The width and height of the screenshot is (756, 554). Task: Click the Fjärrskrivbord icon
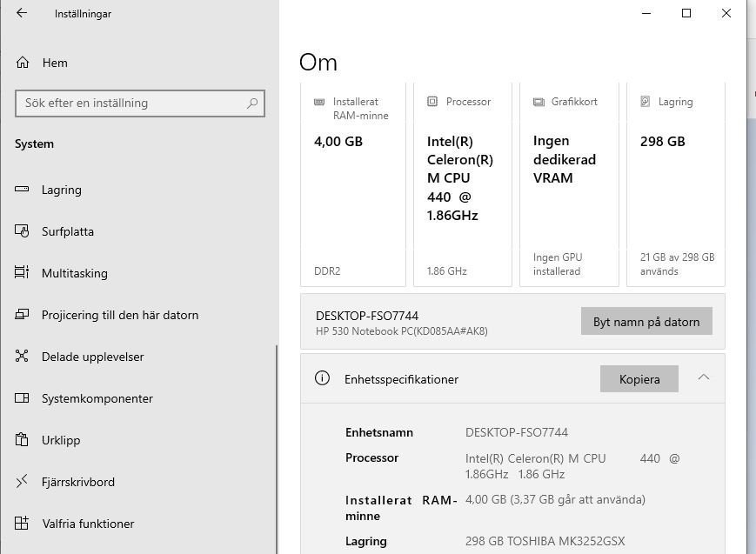[23, 482]
